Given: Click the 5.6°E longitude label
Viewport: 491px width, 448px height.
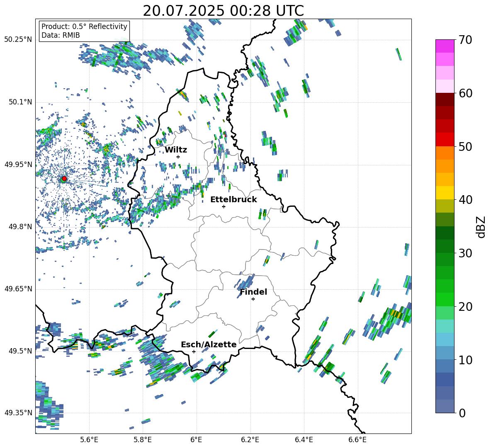Looking at the screenshot, I should click(x=89, y=440).
